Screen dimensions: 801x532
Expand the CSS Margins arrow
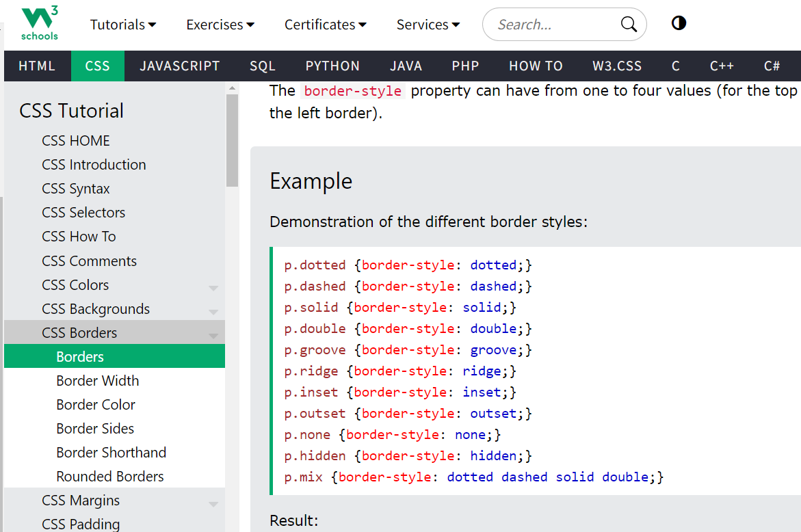(213, 504)
